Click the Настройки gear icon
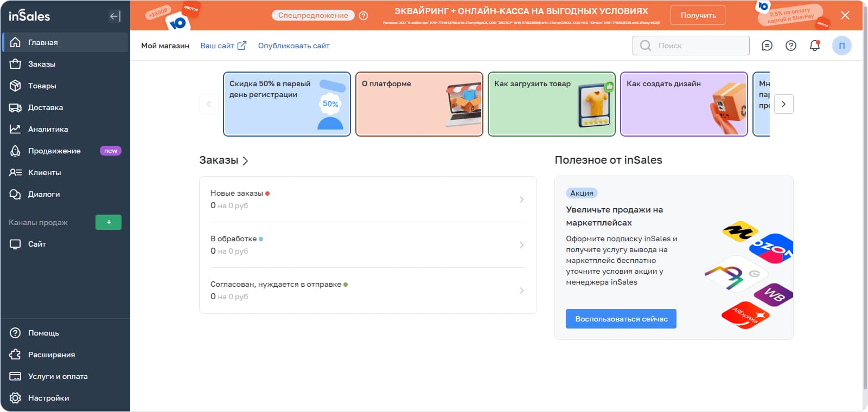This screenshot has width=868, height=412. click(x=15, y=398)
